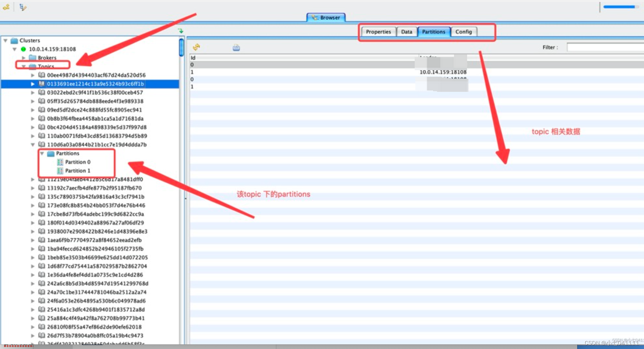
Task: Click the tree-with-pencil icon in top toolbar
Action: (23, 7)
